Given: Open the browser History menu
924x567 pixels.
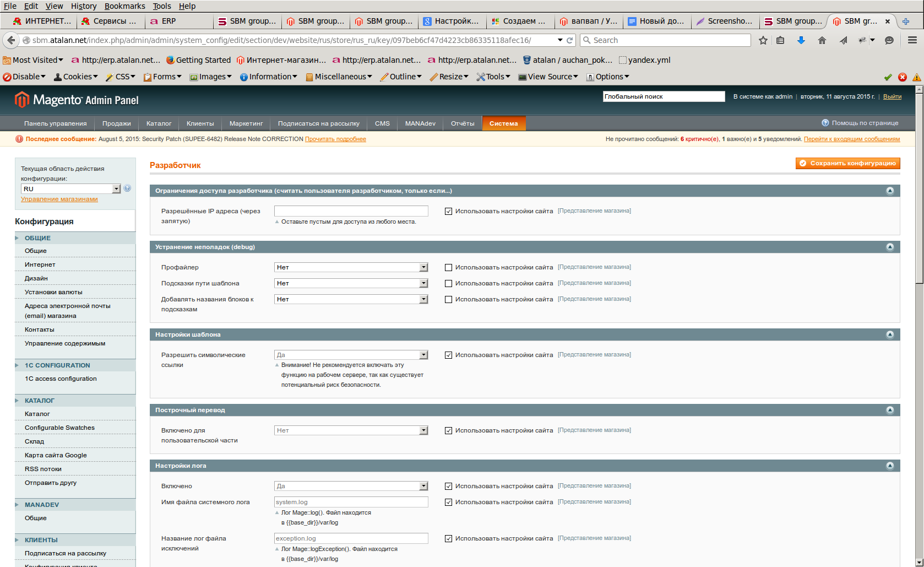Looking at the screenshot, I should (84, 6).
